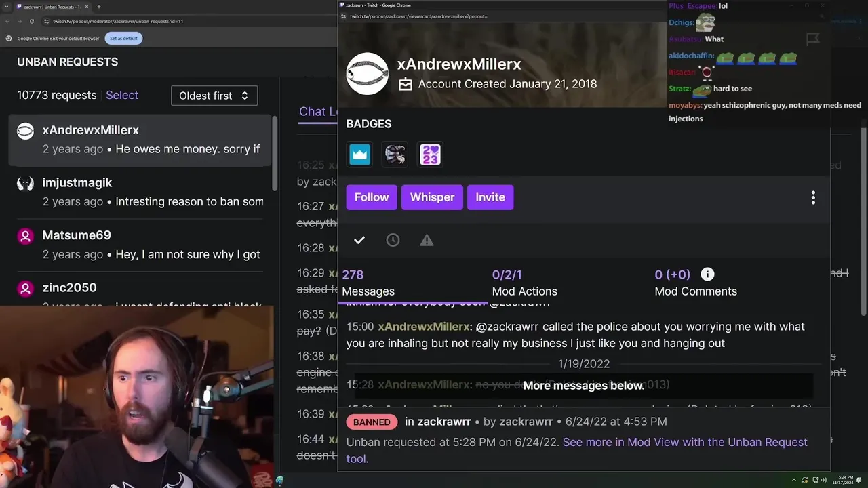Viewport: 868px width, 488px height.
Task: Click the Mod Comments info icon
Action: point(707,274)
